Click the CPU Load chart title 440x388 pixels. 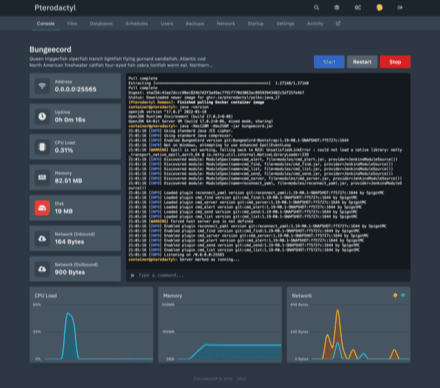pyautogui.click(x=46, y=296)
